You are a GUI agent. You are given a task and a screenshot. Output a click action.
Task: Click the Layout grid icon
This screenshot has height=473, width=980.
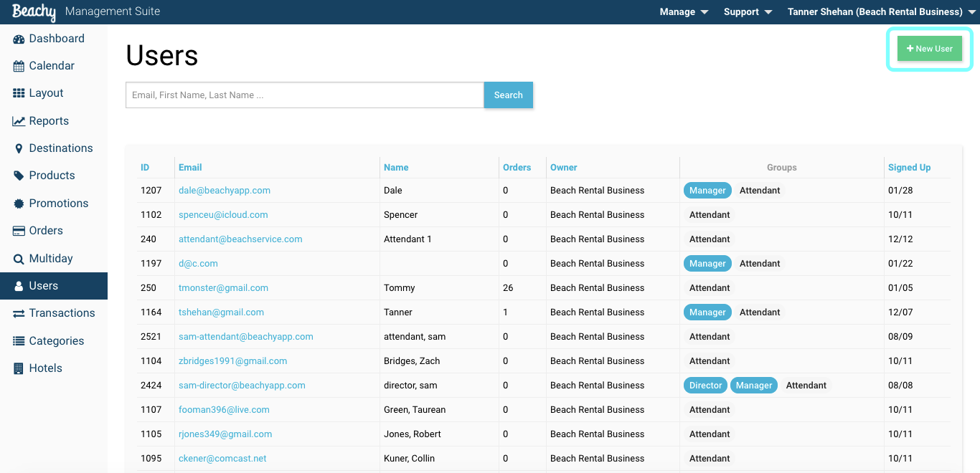click(x=19, y=93)
